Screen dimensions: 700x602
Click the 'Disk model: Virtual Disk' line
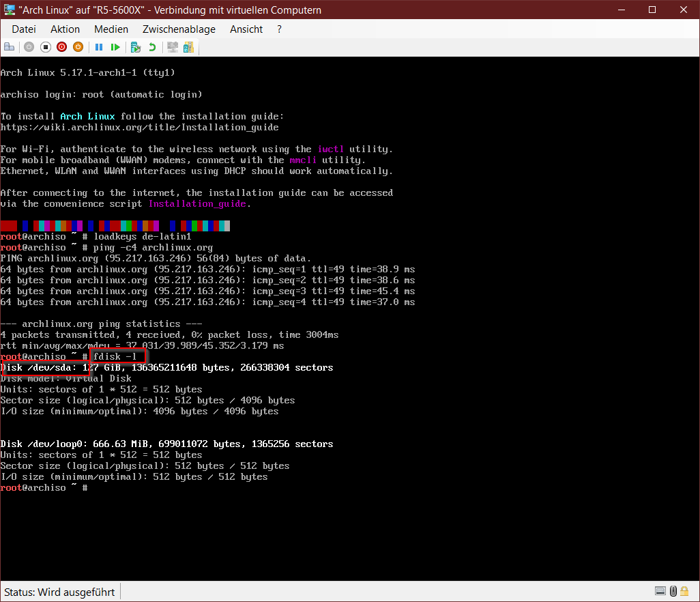click(x=65, y=378)
